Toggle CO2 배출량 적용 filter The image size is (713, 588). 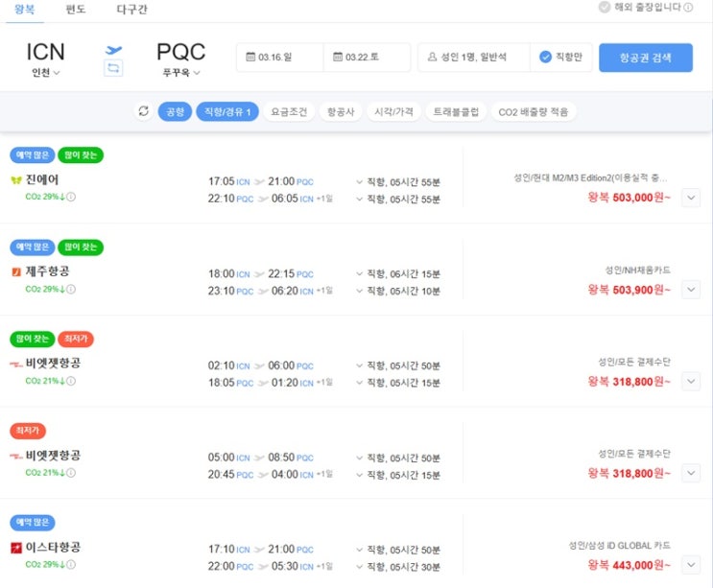(x=534, y=112)
